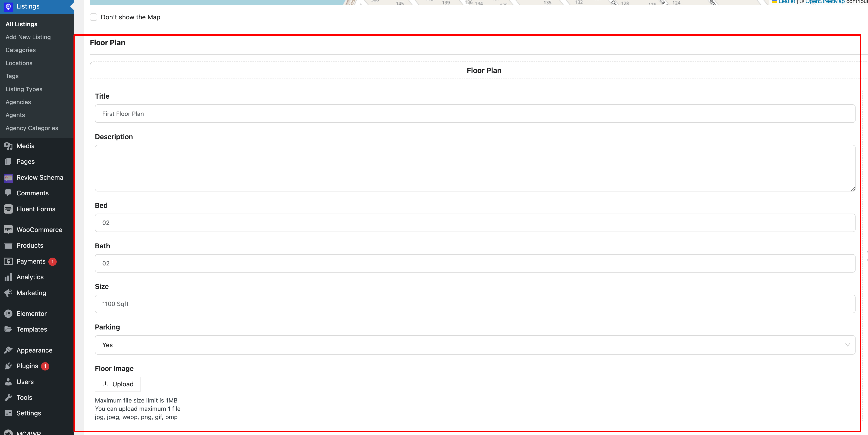This screenshot has width=868, height=435.
Task: Open All Listings submenu item
Action: (x=22, y=24)
